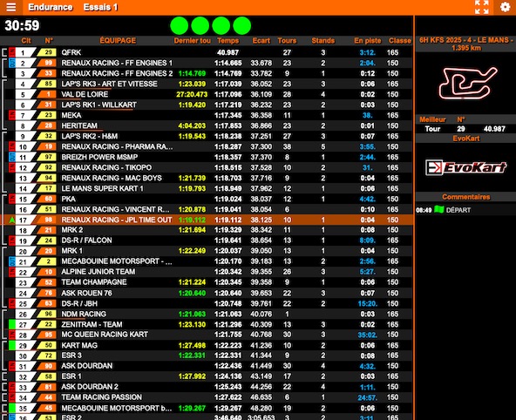The width and height of the screenshot is (516, 420).
Task: Select team row TEAM CHAMPAGNE
Action: click(x=207, y=282)
